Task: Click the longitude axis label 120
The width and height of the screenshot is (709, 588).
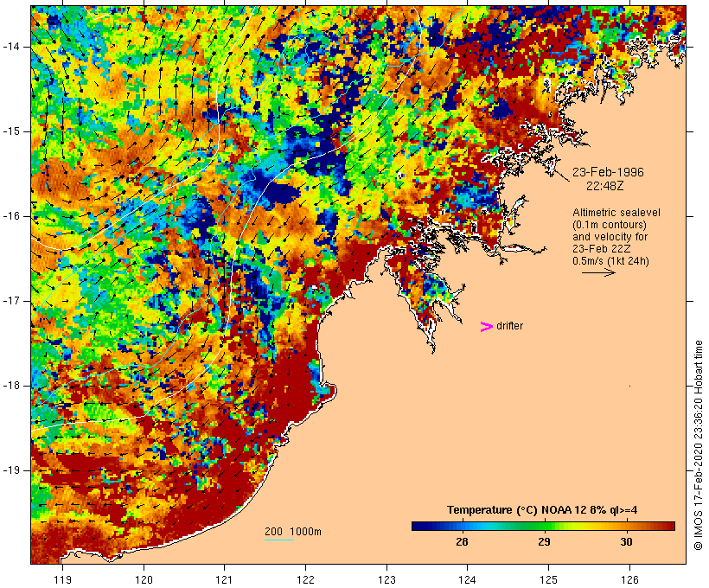Action: 144,579
